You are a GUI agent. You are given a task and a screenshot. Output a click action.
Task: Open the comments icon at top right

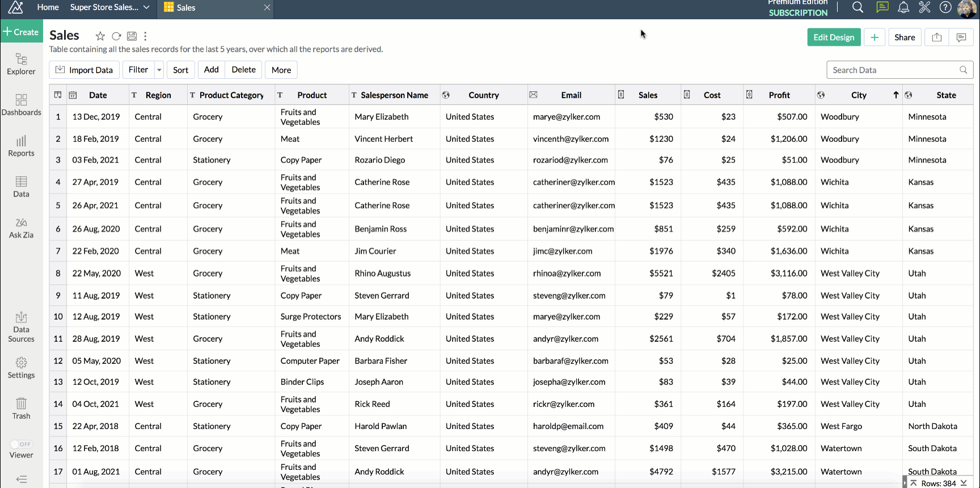[x=961, y=37]
